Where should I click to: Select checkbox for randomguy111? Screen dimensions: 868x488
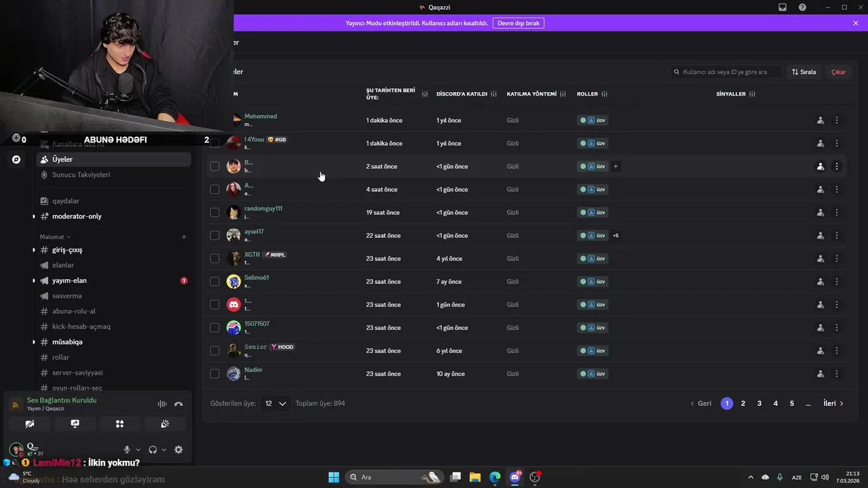pyautogui.click(x=214, y=212)
